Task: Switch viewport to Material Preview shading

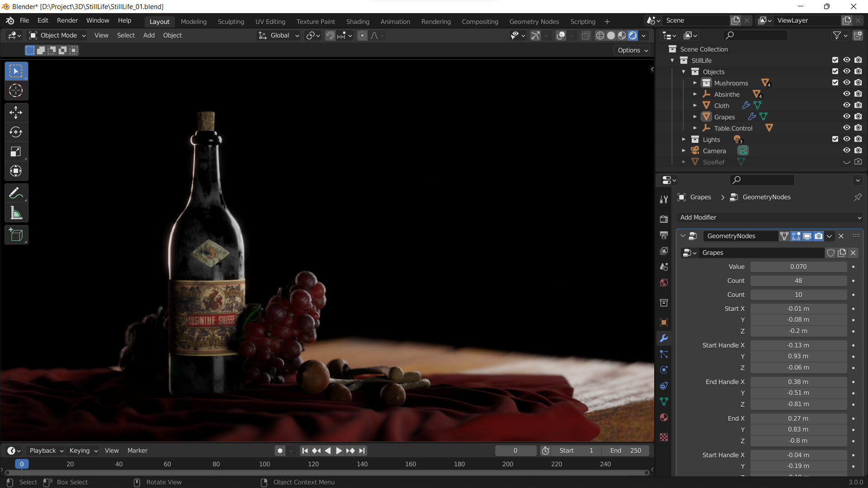Action: click(x=622, y=35)
